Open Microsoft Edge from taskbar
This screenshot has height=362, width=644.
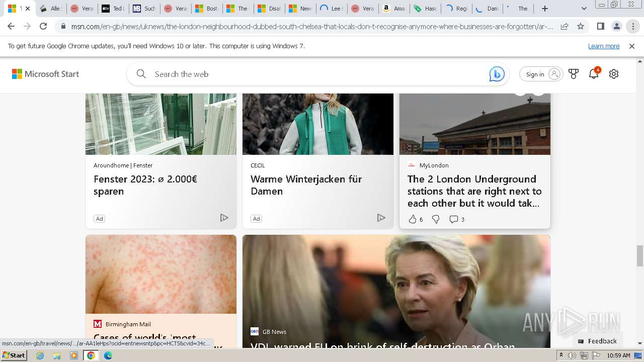[x=108, y=355]
